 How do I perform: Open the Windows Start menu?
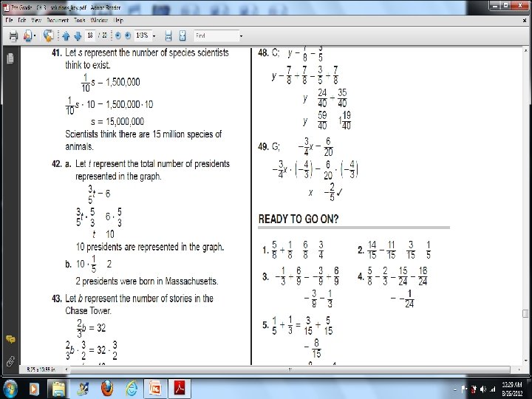click(10, 389)
